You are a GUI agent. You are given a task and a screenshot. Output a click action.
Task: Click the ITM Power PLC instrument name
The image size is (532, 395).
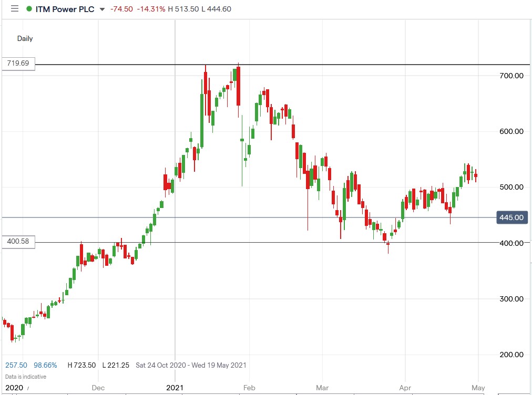coord(64,9)
